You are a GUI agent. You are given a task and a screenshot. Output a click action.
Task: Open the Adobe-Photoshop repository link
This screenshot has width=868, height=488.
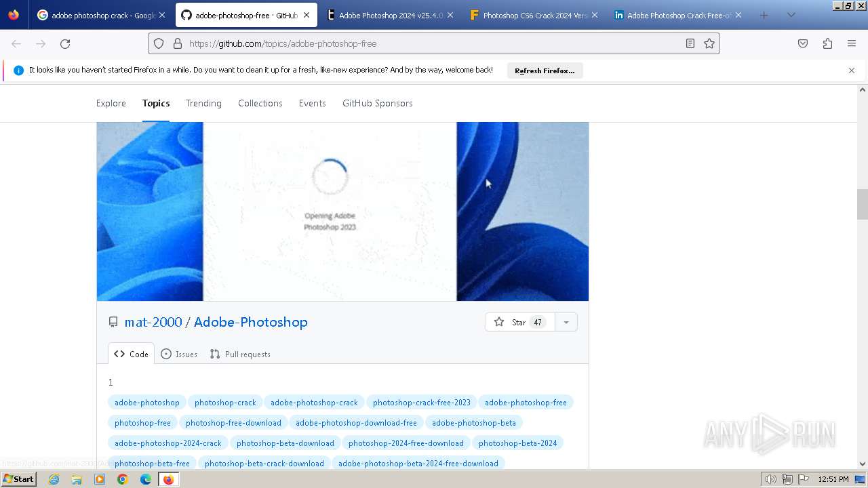(x=251, y=322)
